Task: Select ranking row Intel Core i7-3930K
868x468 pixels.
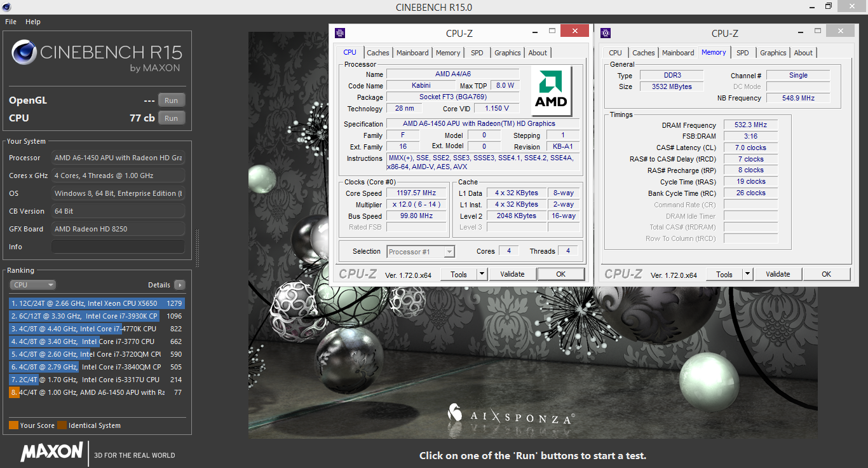Action: pyautogui.click(x=97, y=316)
